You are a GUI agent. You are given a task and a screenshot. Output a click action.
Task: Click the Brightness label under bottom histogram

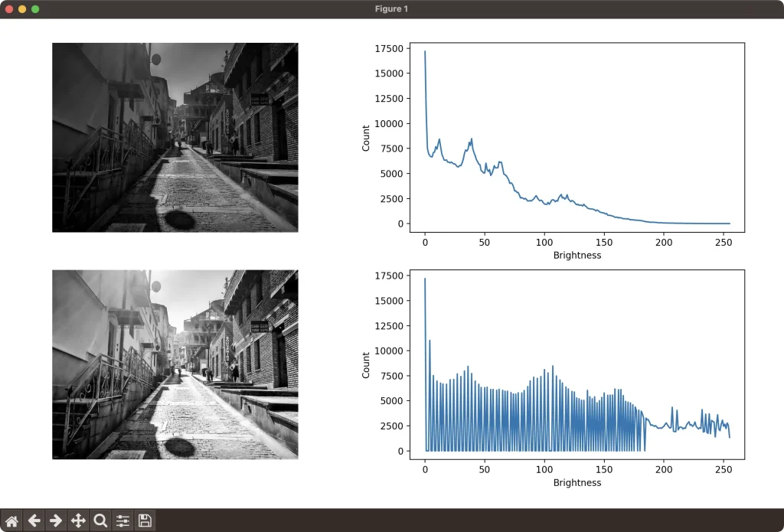[577, 483]
